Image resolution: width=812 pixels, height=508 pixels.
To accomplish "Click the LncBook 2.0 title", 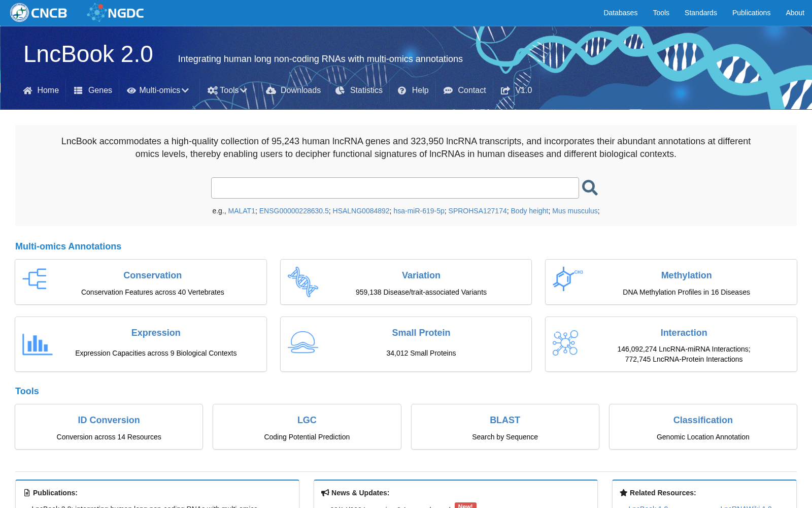I will pyautogui.click(x=88, y=54).
